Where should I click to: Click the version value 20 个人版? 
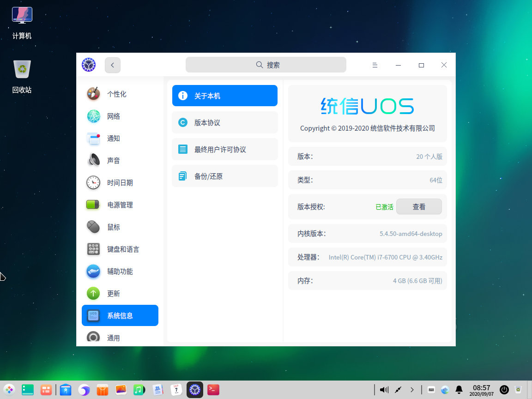(429, 157)
